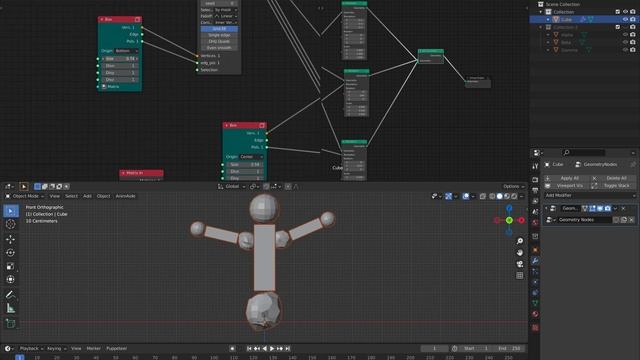
Task: Choose the Move tool
Action: pyautogui.click(x=11, y=239)
